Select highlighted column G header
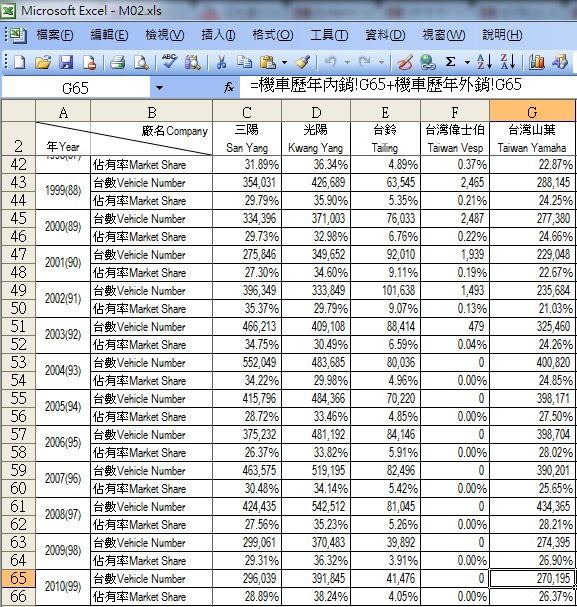Viewport: 577px width, 607px height. pos(532,112)
